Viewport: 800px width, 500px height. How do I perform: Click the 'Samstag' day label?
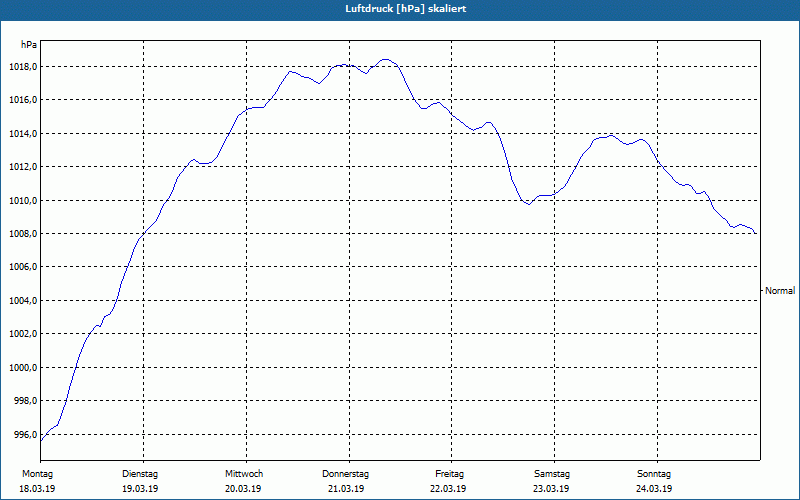coord(552,474)
